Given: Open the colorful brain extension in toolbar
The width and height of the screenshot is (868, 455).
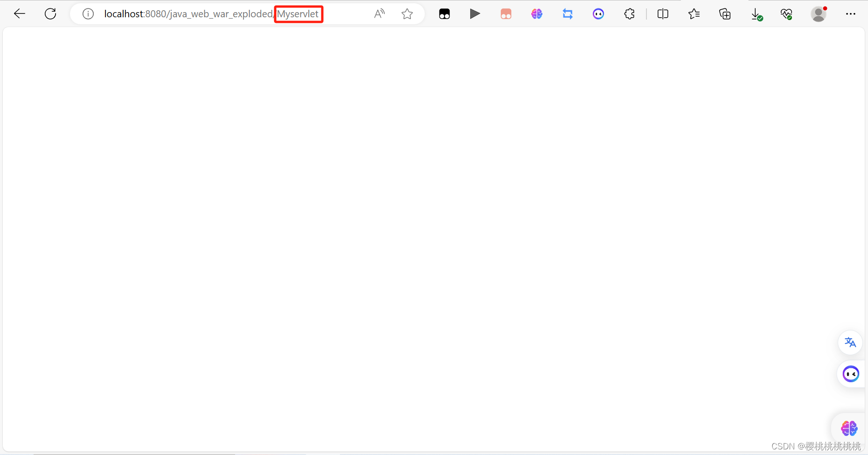Looking at the screenshot, I should (x=537, y=14).
